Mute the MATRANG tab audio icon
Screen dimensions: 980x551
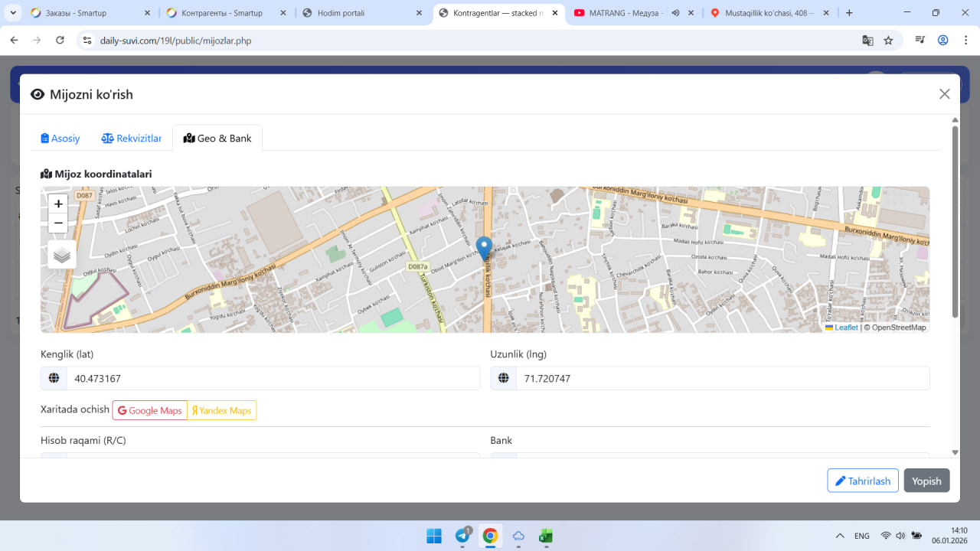click(x=675, y=13)
